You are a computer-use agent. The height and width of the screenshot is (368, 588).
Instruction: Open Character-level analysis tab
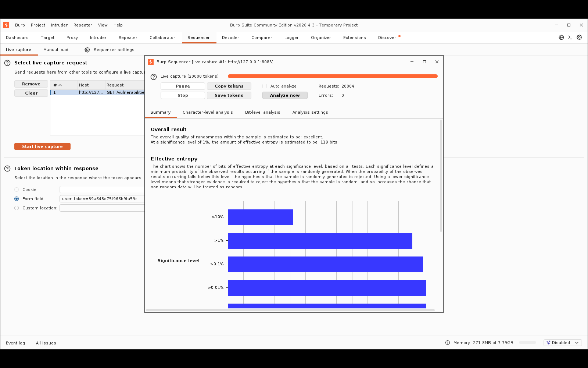[x=208, y=112]
